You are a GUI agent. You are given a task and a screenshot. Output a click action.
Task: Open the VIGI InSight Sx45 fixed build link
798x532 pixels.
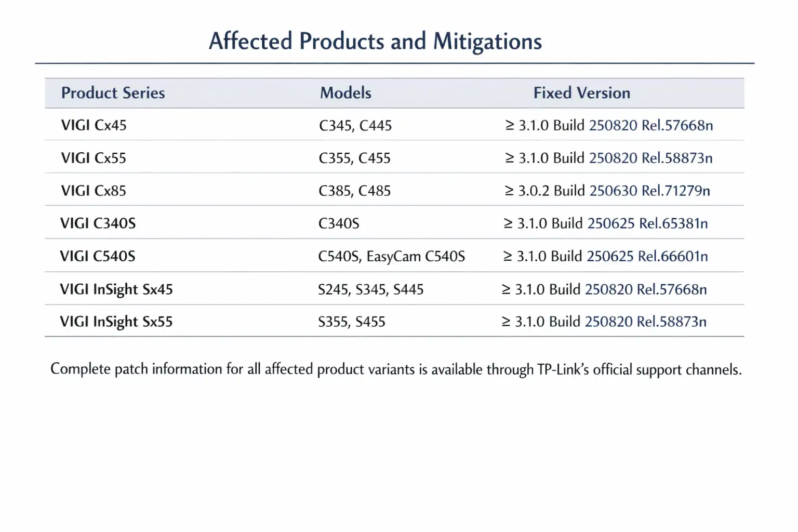click(646, 289)
